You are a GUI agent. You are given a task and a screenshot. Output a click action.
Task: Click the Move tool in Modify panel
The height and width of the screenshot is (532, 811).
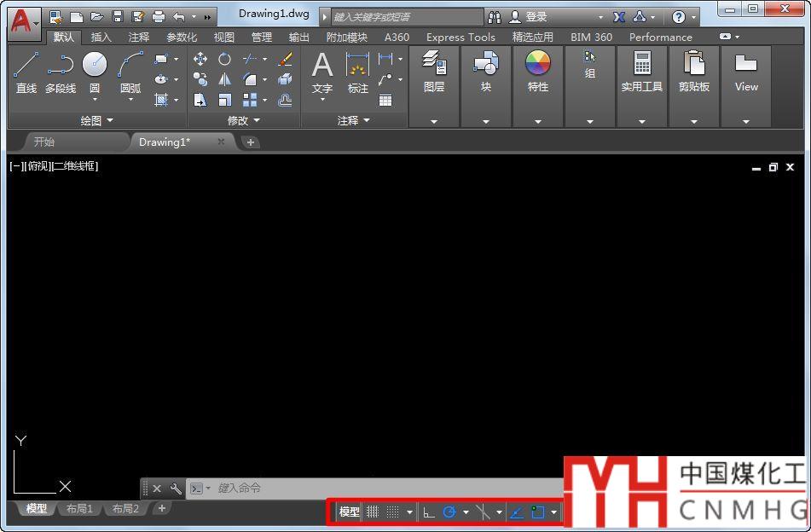click(200, 59)
